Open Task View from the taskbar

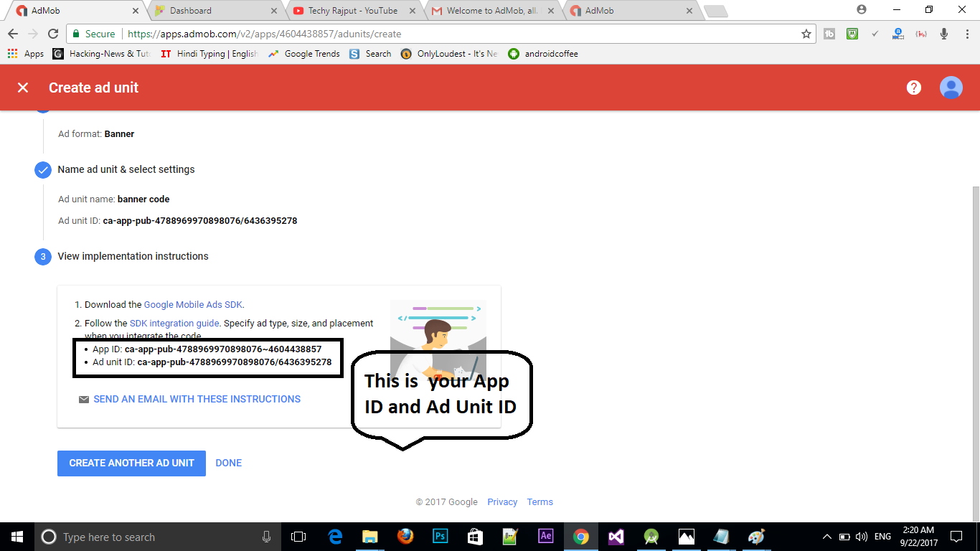(x=298, y=537)
